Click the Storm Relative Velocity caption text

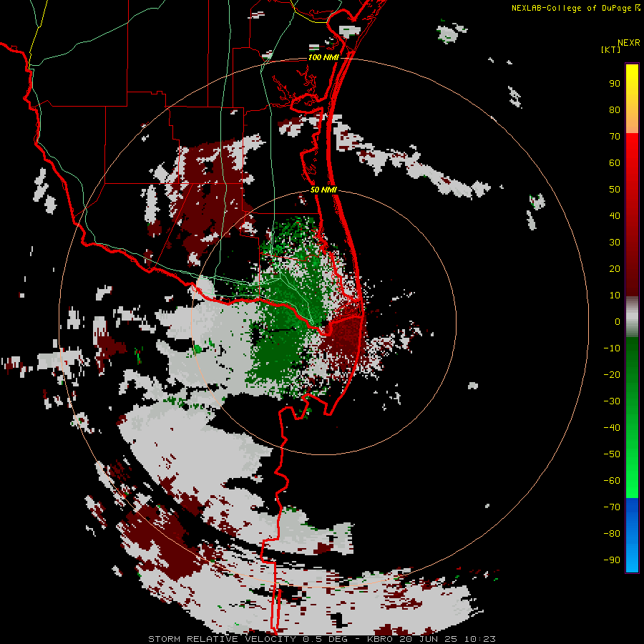click(322, 639)
